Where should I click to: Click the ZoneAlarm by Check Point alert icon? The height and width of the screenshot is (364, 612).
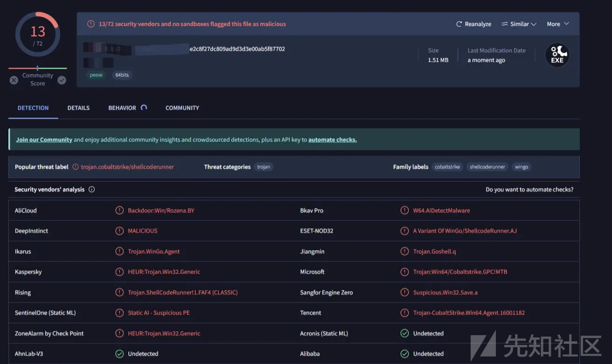pos(119,333)
